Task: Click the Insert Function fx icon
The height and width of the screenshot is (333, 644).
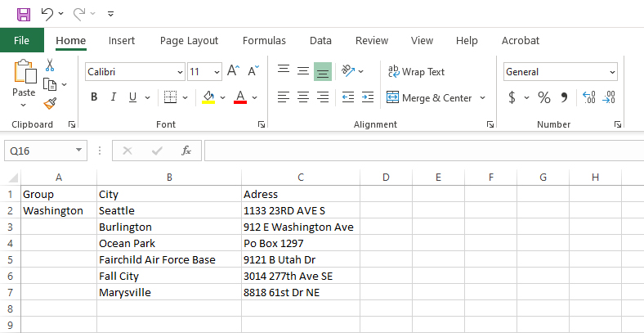Action: coord(186,151)
